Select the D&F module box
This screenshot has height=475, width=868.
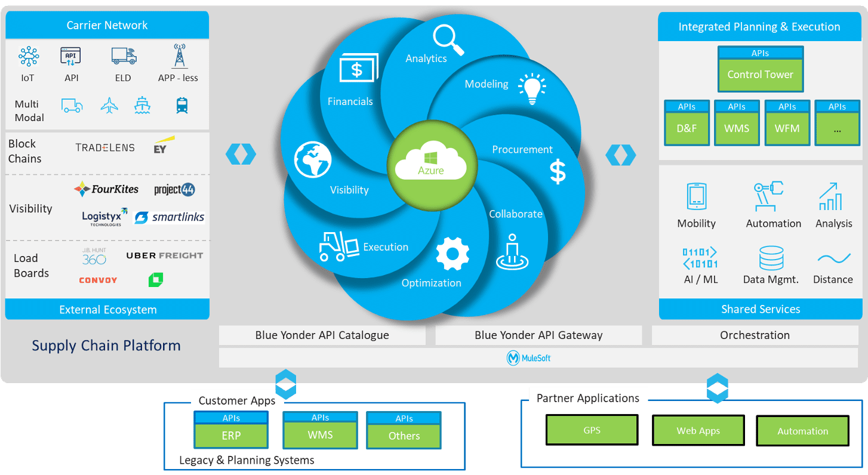[x=687, y=123]
